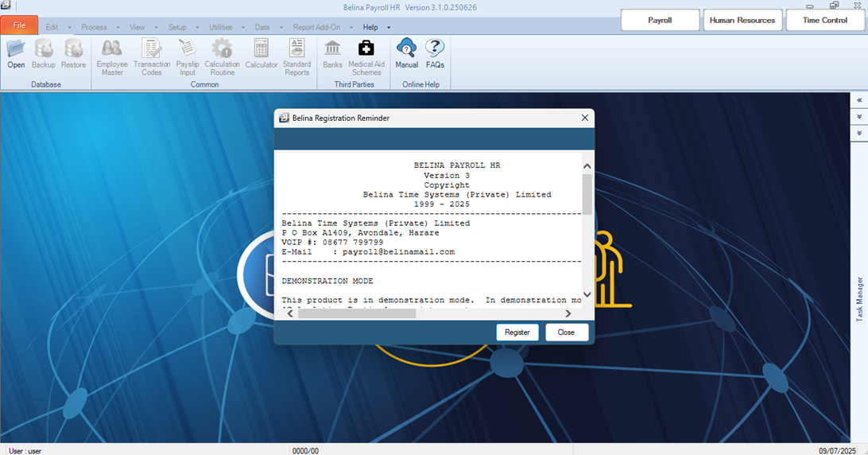This screenshot has width=868, height=455.
Task: Click the Close button in reminder dialog
Action: click(566, 332)
